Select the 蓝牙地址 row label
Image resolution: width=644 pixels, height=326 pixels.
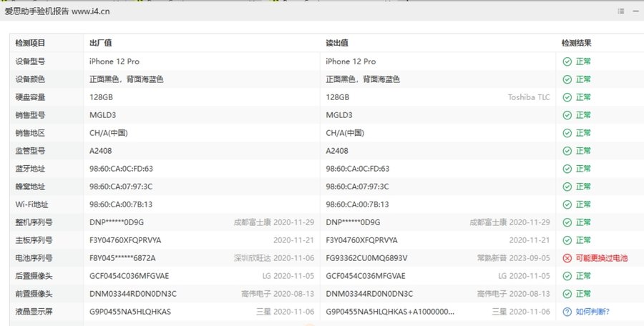pyautogui.click(x=30, y=169)
